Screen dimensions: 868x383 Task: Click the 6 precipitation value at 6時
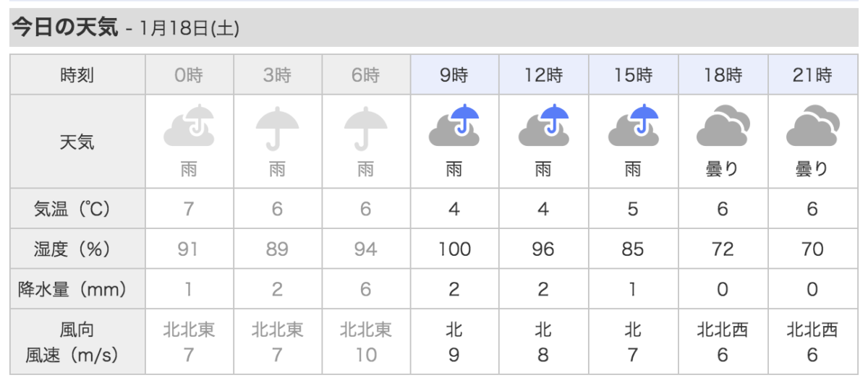click(366, 290)
